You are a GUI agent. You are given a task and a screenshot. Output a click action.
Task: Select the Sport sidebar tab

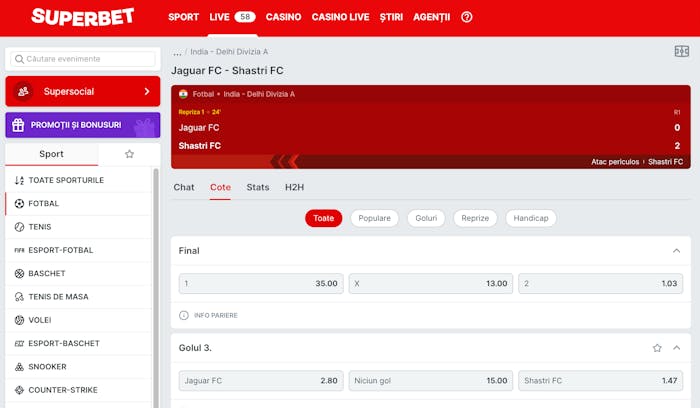tap(51, 154)
